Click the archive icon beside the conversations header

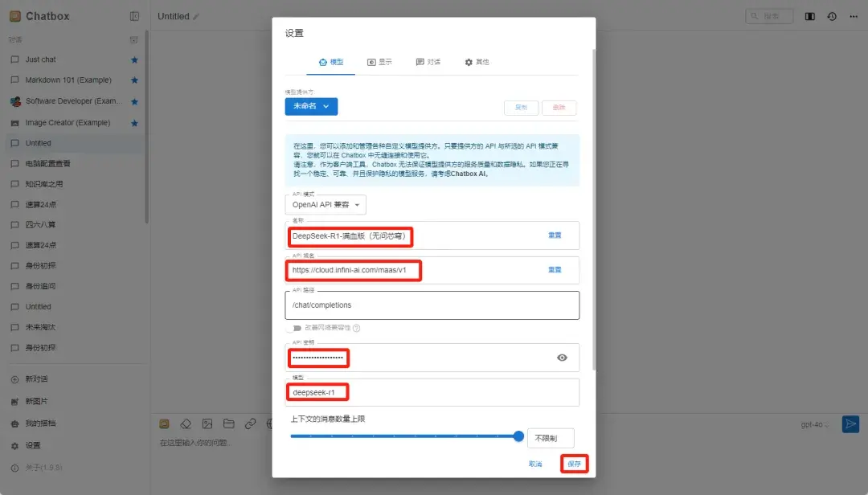click(x=133, y=40)
